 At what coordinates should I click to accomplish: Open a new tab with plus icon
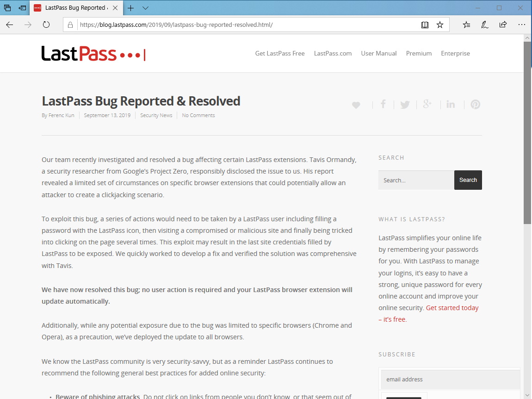(130, 8)
